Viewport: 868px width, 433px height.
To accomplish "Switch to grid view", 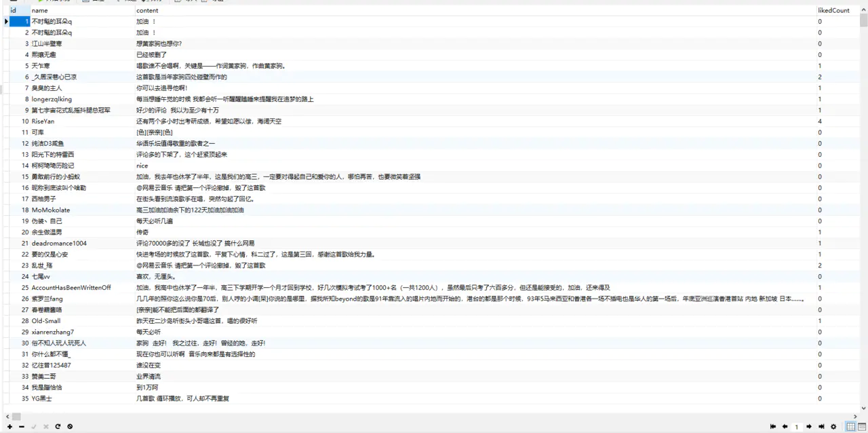I will (850, 427).
